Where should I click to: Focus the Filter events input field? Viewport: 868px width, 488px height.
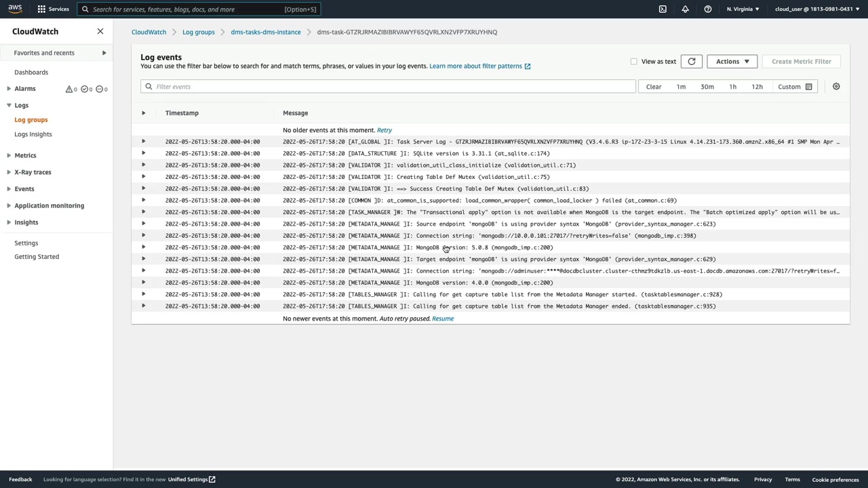click(388, 87)
